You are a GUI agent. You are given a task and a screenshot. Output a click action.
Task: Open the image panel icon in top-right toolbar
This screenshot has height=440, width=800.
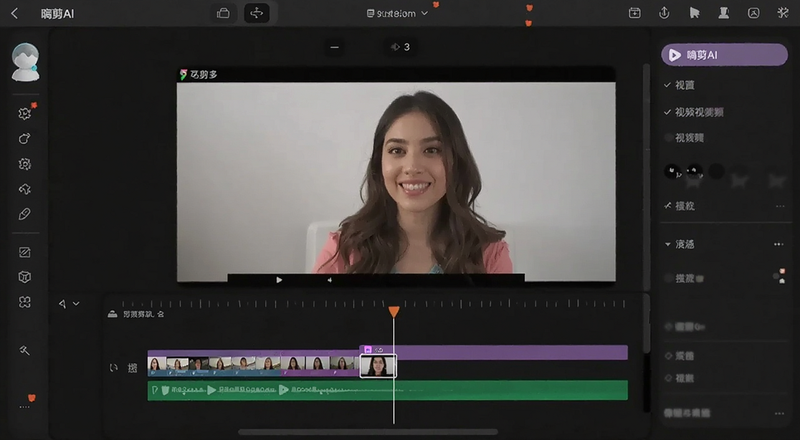click(x=753, y=13)
